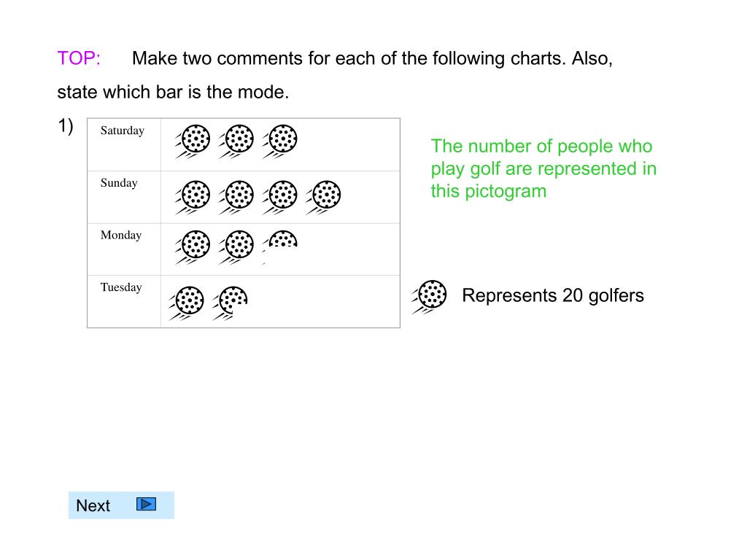Click the Saturday row label
Screen dimensions: 747x560
[123, 131]
